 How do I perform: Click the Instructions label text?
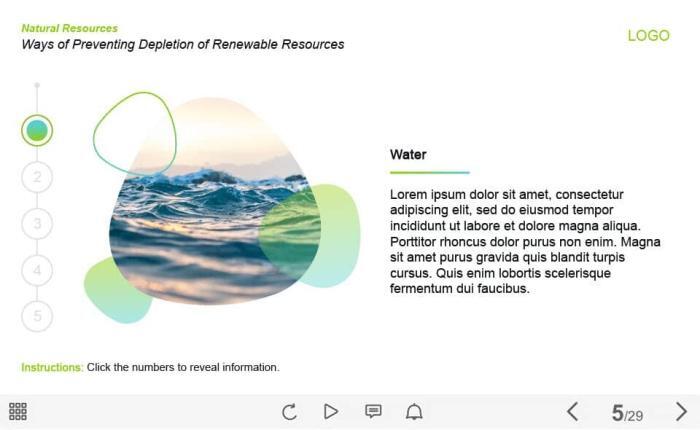point(52,367)
